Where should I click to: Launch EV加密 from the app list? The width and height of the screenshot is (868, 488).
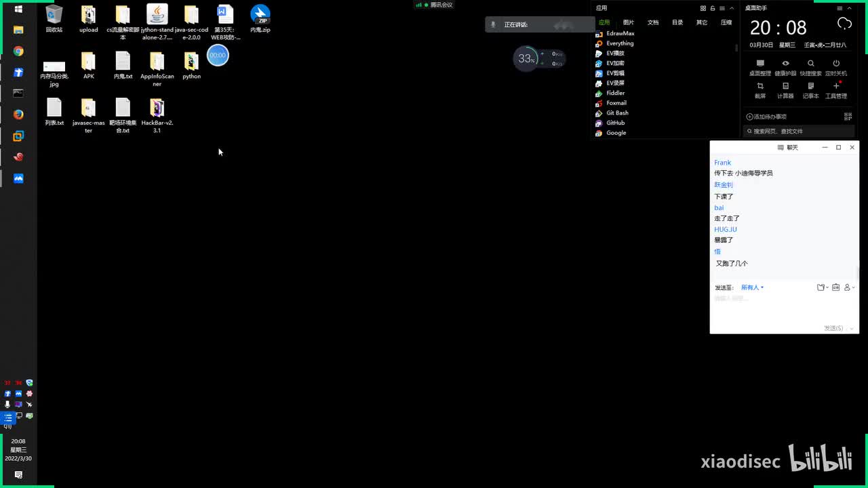(610, 63)
